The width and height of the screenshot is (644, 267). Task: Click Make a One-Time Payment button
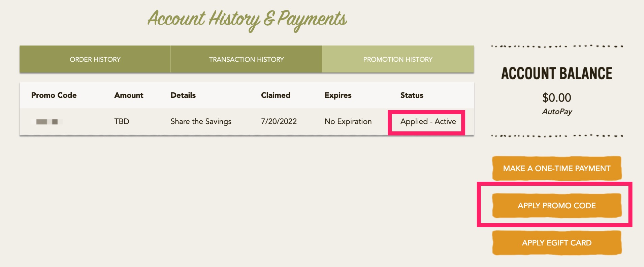pos(556,168)
